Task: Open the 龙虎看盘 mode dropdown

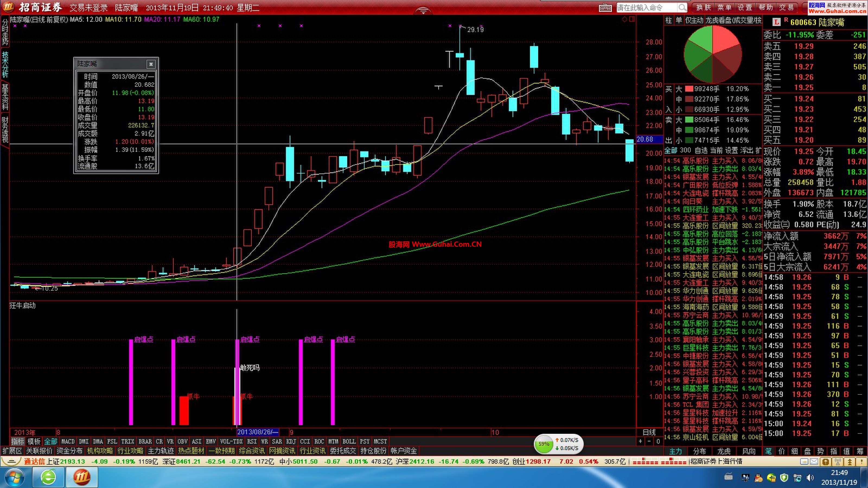Action: 733,20
